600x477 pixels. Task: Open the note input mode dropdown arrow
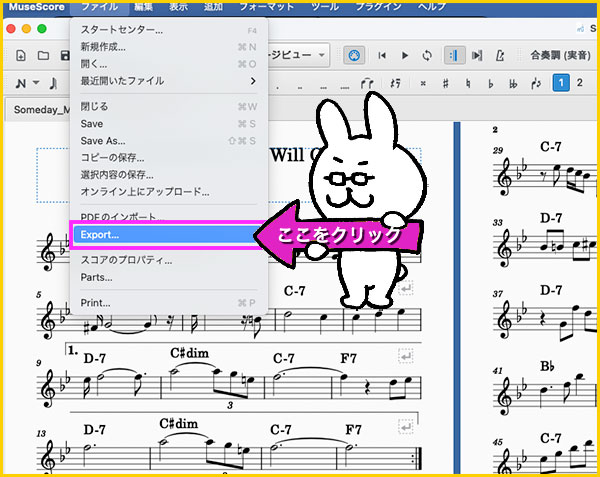(36, 83)
